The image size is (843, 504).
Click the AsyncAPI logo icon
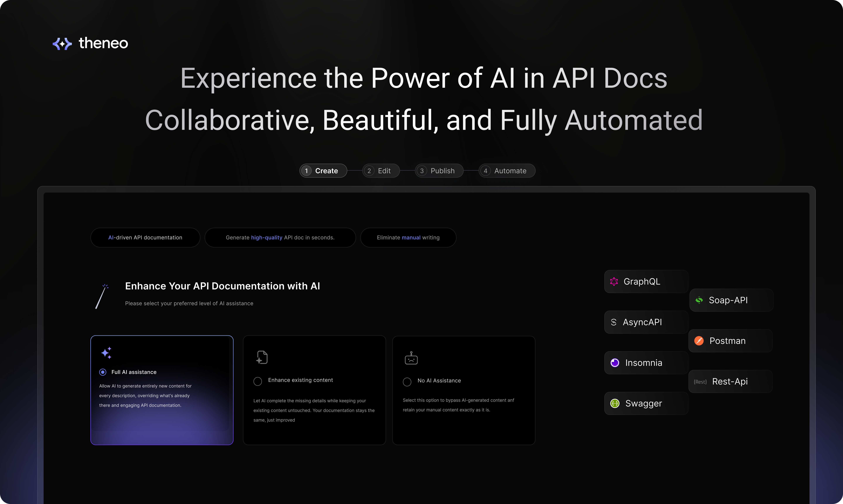tap(614, 322)
